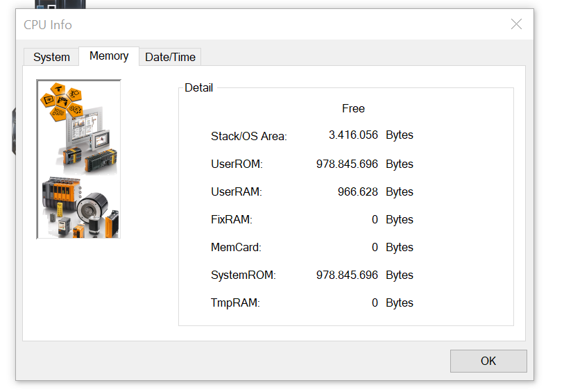Viewport: 573px width, 392px height.
Task: Click the Stack/OS Area label
Action: point(248,136)
